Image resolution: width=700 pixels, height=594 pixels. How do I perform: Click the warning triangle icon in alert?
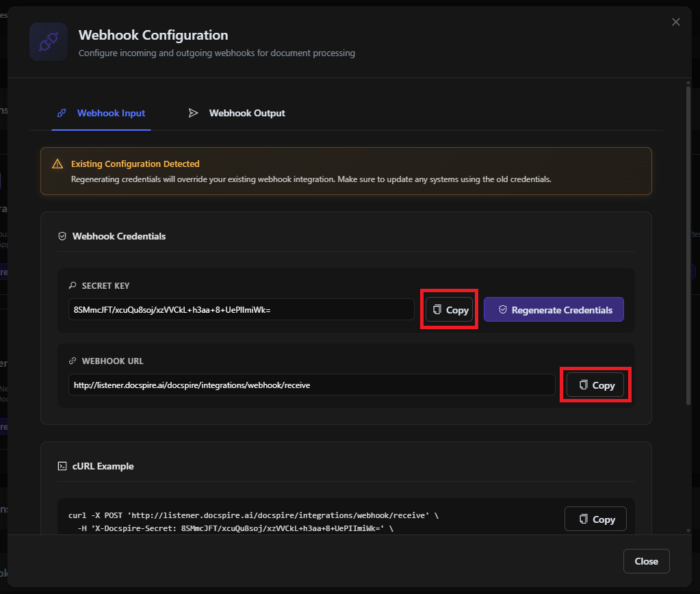click(x=57, y=164)
